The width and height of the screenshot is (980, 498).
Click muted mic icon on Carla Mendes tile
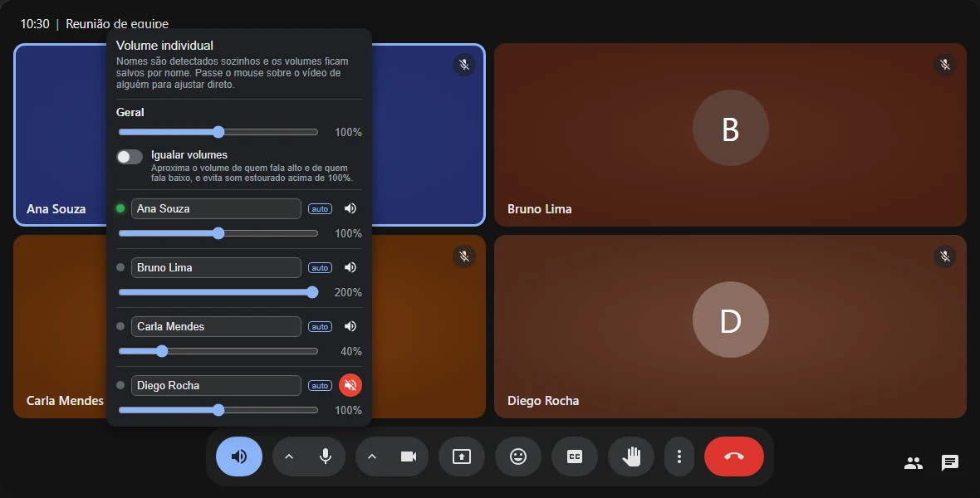click(x=463, y=256)
